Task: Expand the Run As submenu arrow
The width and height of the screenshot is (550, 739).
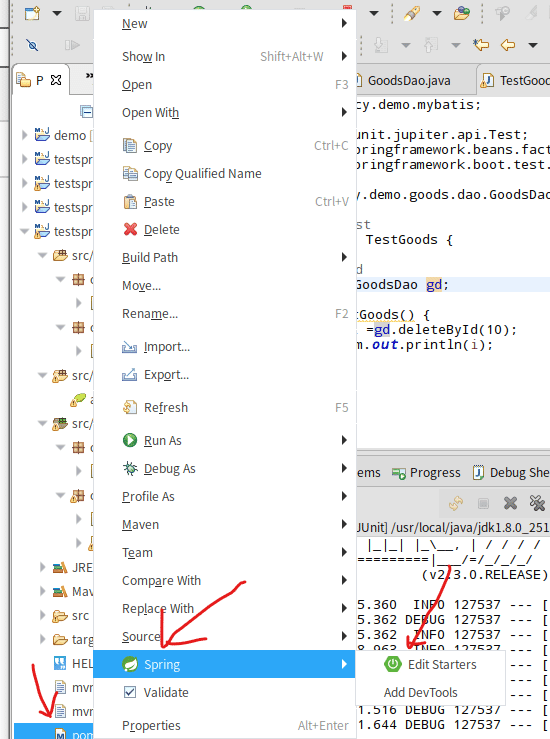Action: point(345,440)
